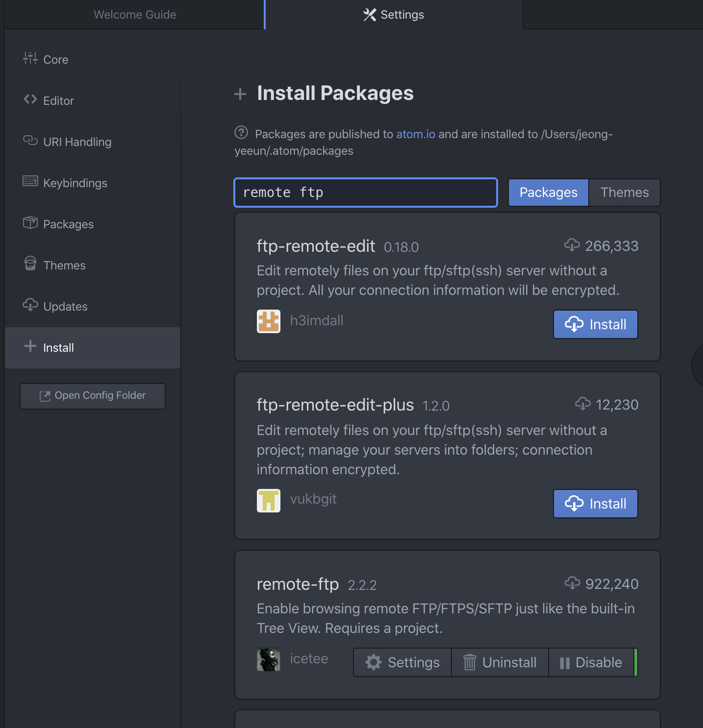
Task: Open the icetee author link
Action: click(309, 658)
